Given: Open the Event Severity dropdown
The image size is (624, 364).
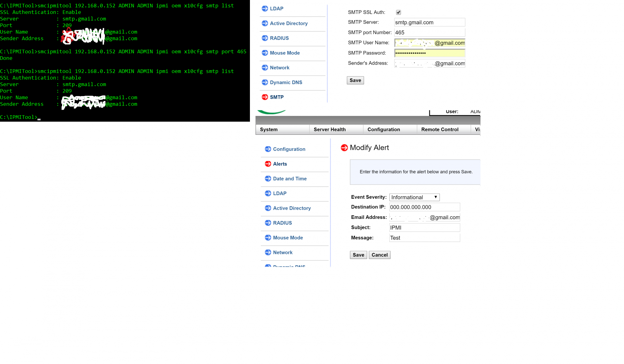Looking at the screenshot, I should (x=414, y=197).
